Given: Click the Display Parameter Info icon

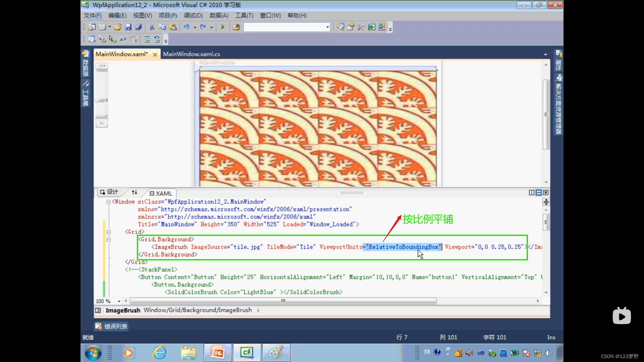Looking at the screenshot, I should [x=102, y=39].
